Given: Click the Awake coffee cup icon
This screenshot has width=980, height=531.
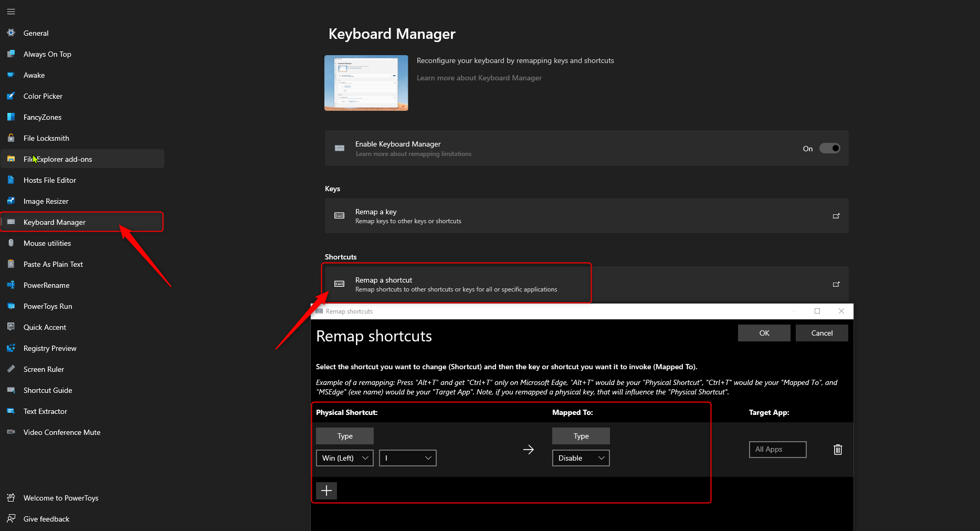Looking at the screenshot, I should pyautogui.click(x=11, y=75).
